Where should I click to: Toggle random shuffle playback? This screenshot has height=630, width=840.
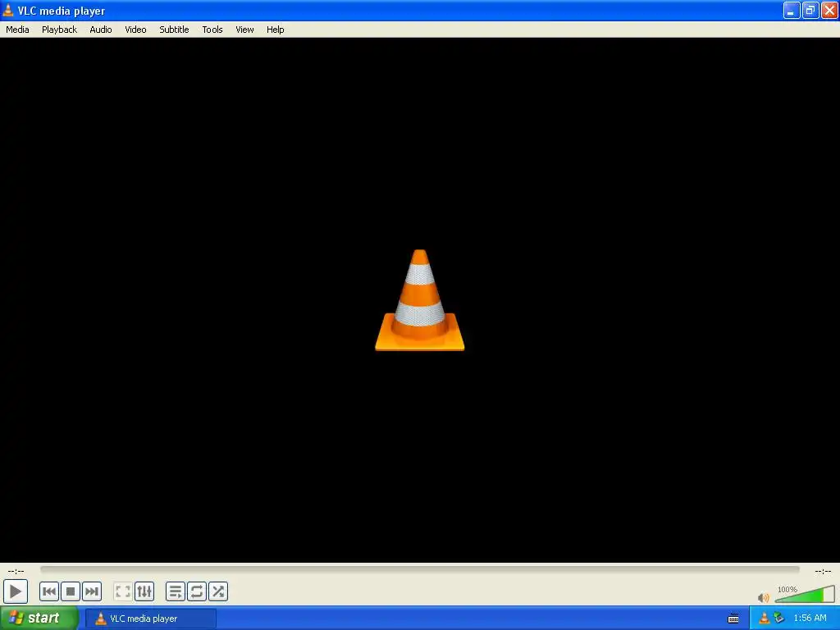click(x=218, y=591)
